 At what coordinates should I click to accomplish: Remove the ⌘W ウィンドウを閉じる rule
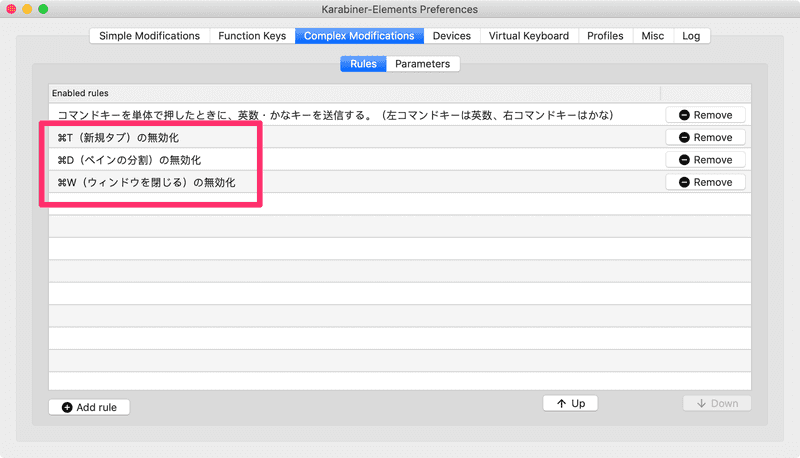(705, 182)
